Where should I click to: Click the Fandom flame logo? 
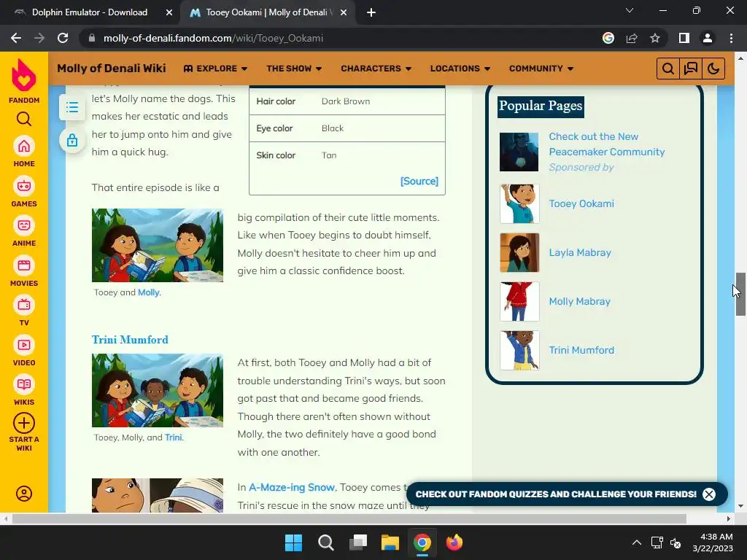[x=24, y=75]
